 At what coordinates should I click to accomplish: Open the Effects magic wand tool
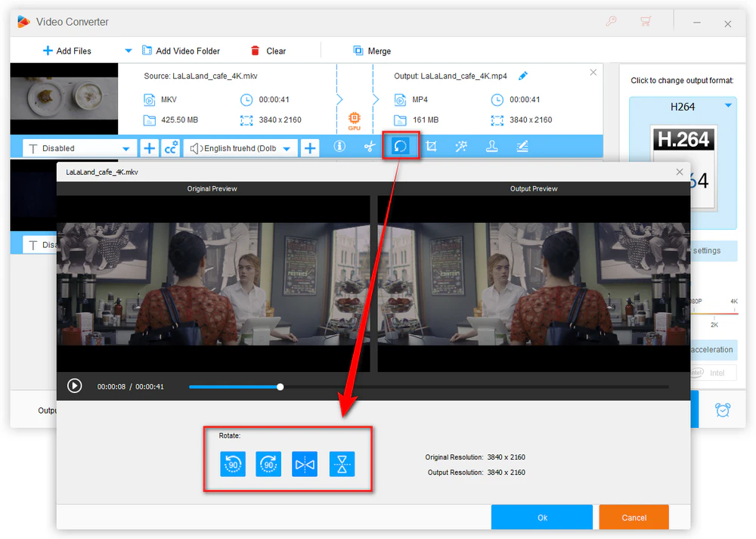pos(461,146)
